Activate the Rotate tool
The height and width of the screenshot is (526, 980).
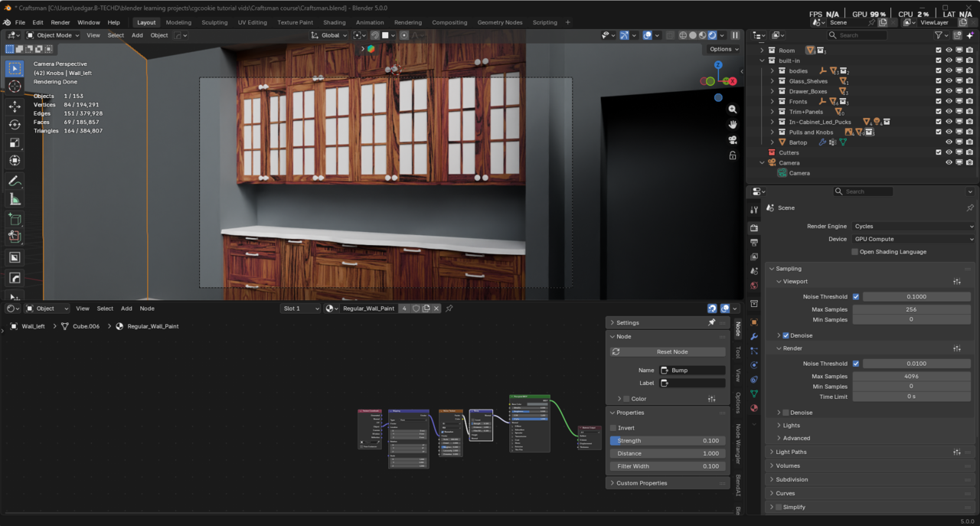tap(15, 124)
